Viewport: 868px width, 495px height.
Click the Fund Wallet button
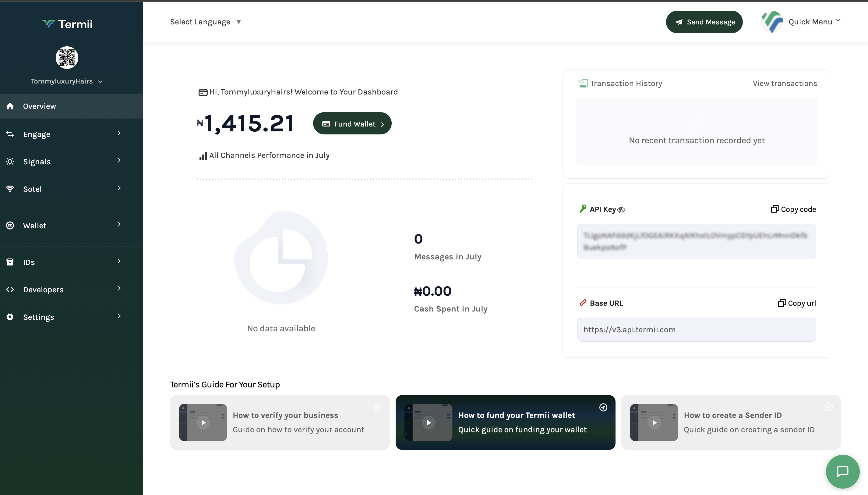(352, 123)
